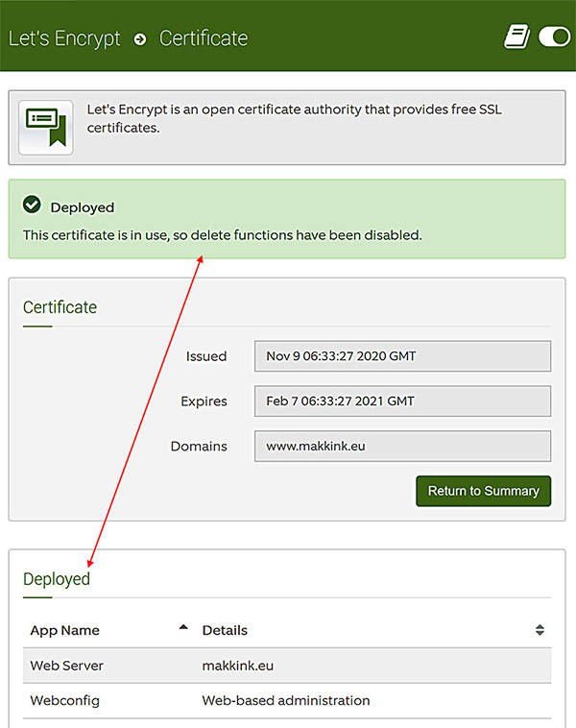The width and height of the screenshot is (576, 728).
Task: Sort by App Name column
Action: (65, 630)
